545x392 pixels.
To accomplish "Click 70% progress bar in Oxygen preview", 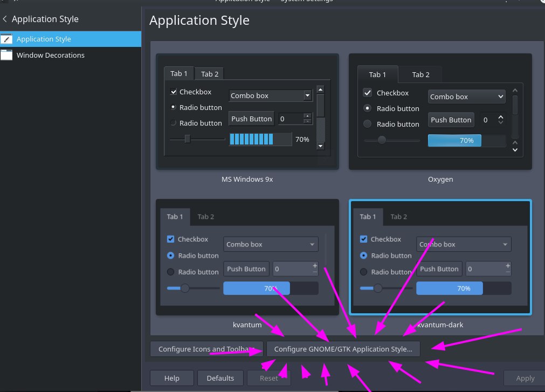I will [x=467, y=140].
